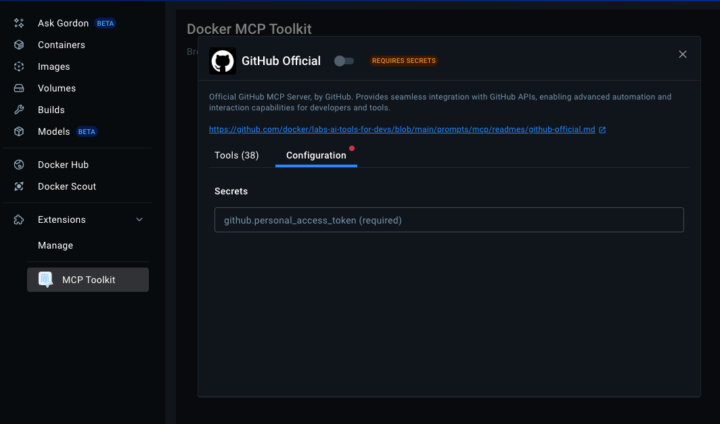Screen dimensions: 720x424
Task: Click the REQUIRES SECRETS badge
Action: (x=404, y=61)
